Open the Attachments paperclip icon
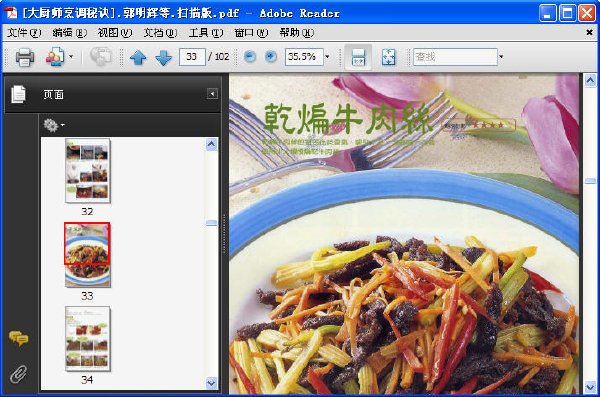 (x=18, y=374)
